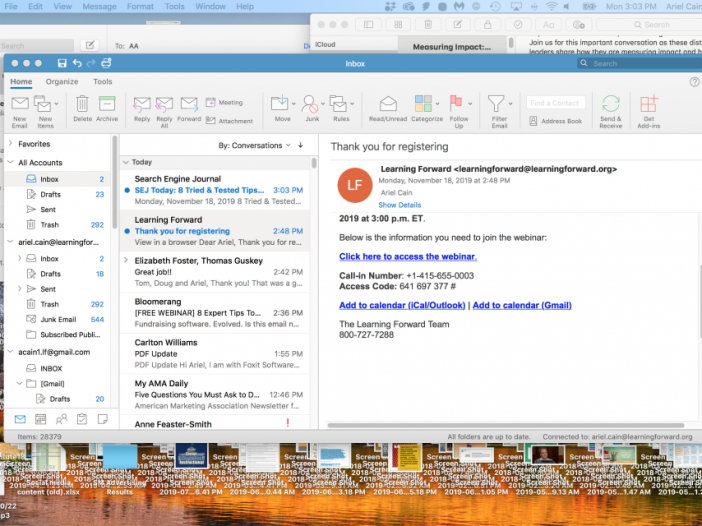Collapse the [Gmail] folder

pos(20,383)
